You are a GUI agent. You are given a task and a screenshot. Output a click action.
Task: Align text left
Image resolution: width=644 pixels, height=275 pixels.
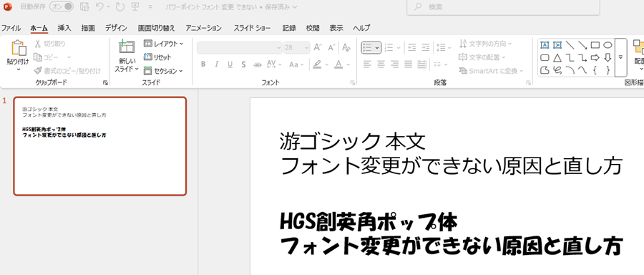point(367,64)
